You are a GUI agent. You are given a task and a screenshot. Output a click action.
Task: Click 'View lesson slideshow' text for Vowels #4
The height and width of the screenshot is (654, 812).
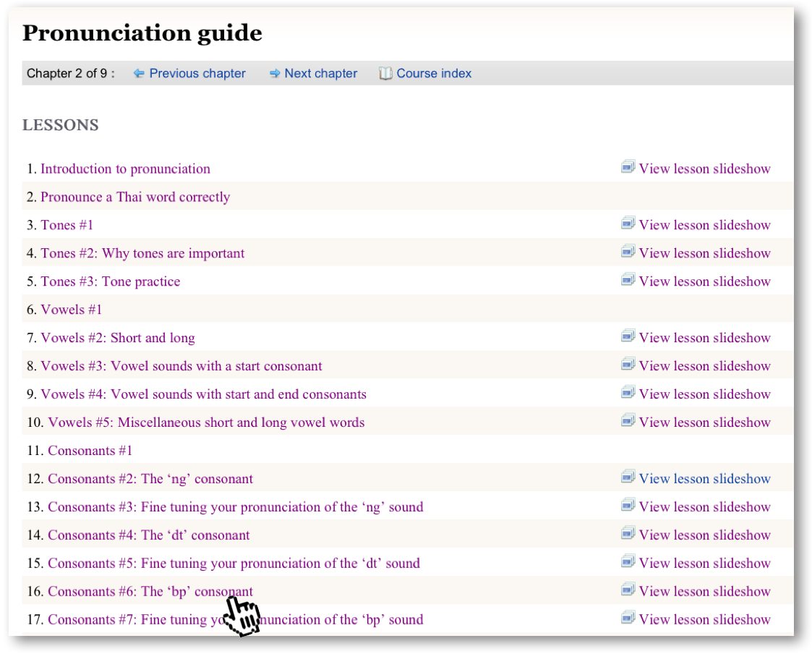pos(704,394)
